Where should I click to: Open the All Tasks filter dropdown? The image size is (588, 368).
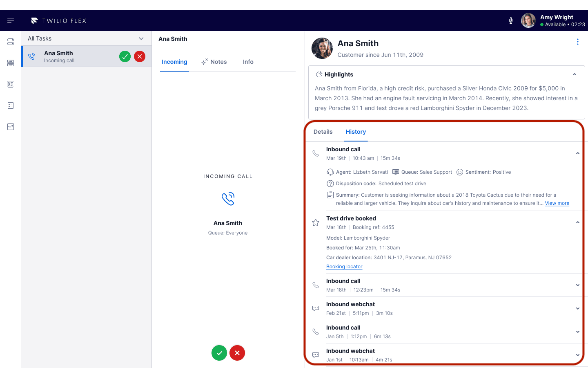tap(141, 38)
